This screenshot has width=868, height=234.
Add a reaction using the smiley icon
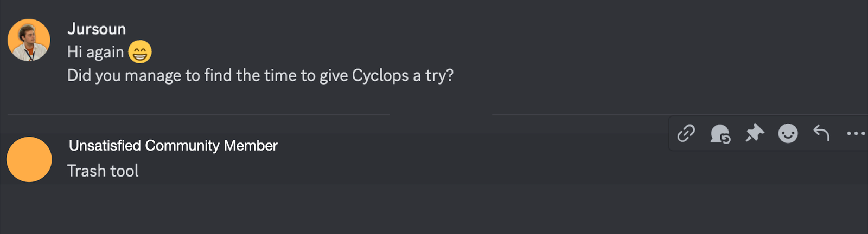point(788,133)
